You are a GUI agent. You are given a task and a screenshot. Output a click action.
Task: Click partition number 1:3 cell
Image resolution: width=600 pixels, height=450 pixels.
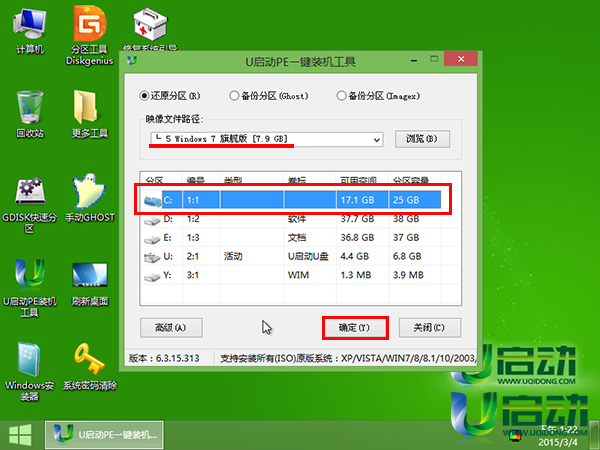pos(193,238)
